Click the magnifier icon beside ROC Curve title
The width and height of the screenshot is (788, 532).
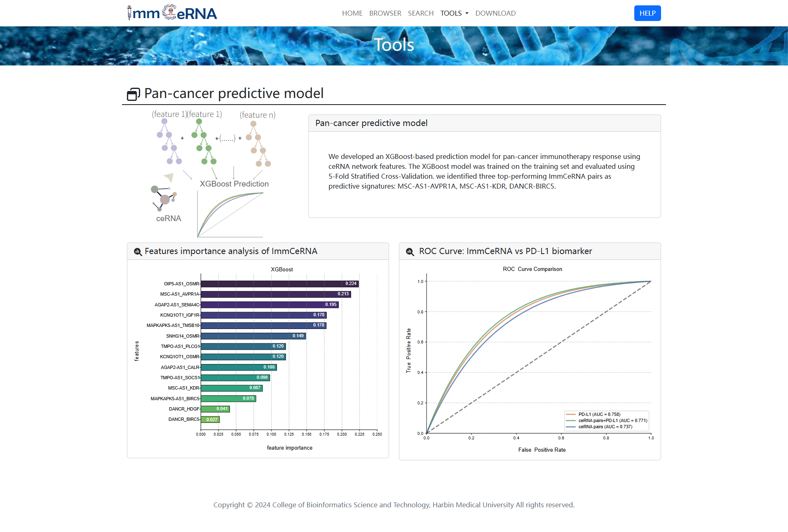410,252
